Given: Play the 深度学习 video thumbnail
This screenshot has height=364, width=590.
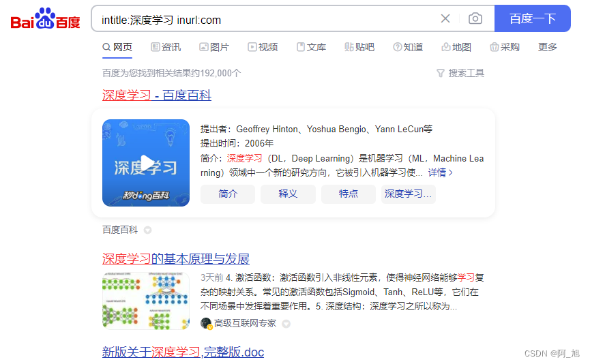Looking at the screenshot, I should 146,163.
